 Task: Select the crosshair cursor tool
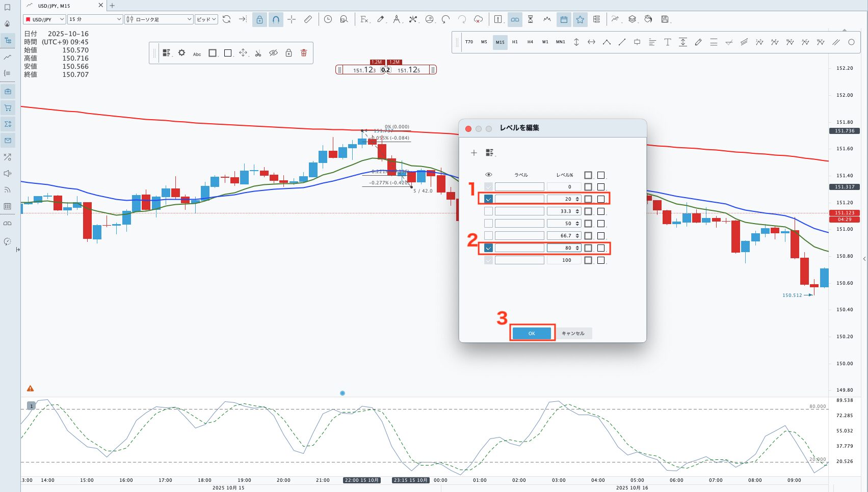pos(292,19)
